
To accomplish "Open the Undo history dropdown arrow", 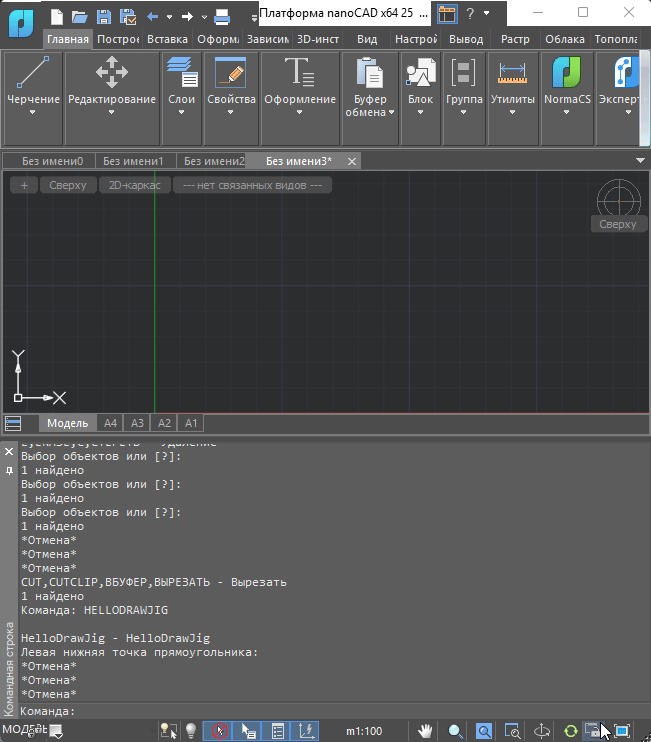I will 169,17.
